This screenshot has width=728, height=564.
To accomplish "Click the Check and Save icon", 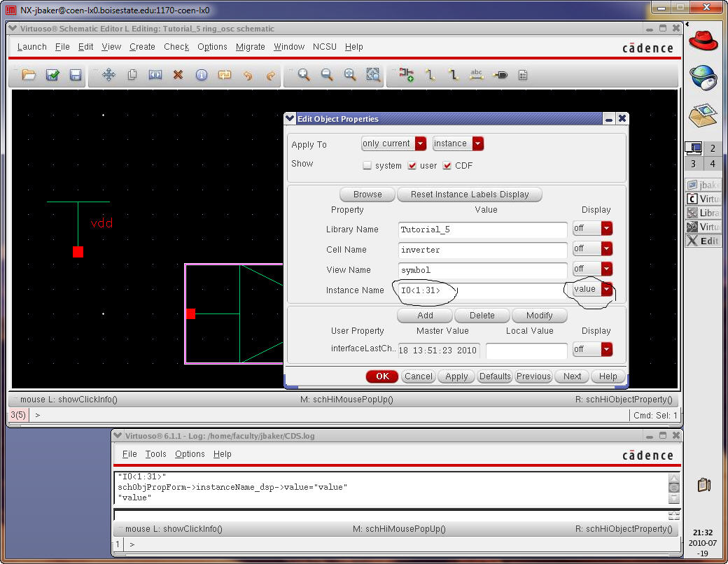I will 52,75.
